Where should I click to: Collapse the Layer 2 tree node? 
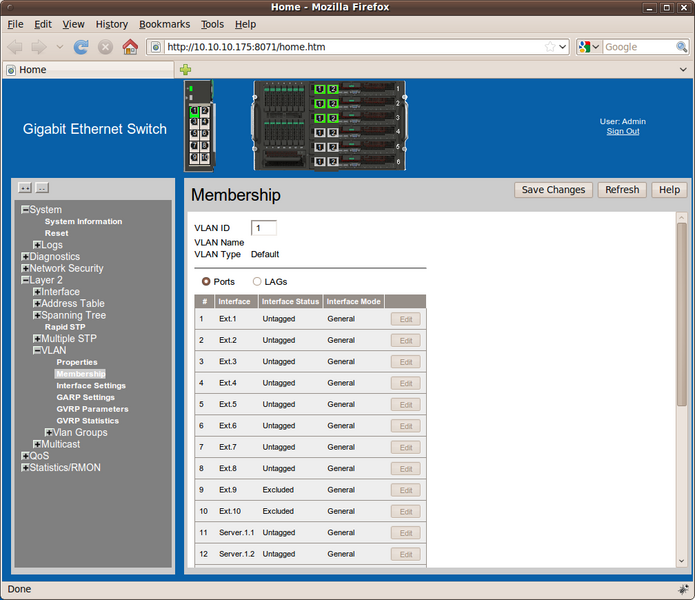(x=25, y=280)
